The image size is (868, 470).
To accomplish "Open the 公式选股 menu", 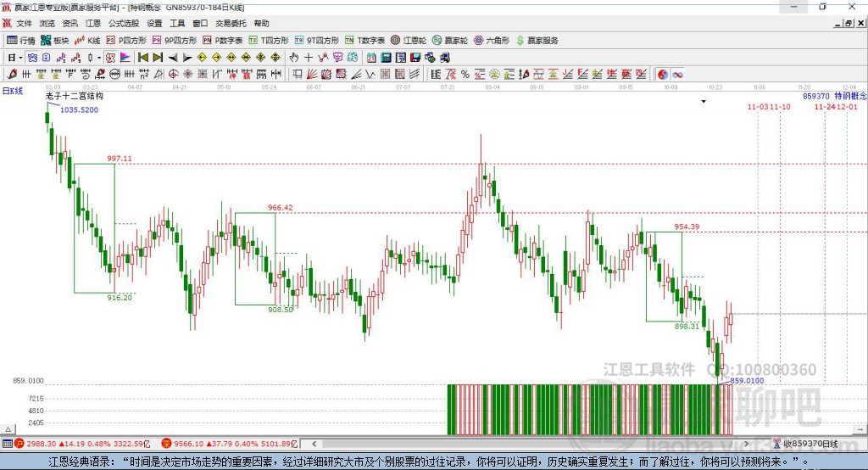I will coord(123,23).
